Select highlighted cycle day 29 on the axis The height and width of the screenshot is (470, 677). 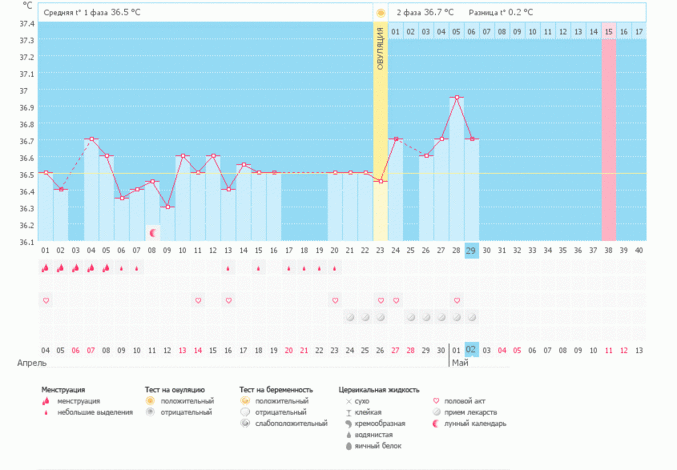[472, 249]
